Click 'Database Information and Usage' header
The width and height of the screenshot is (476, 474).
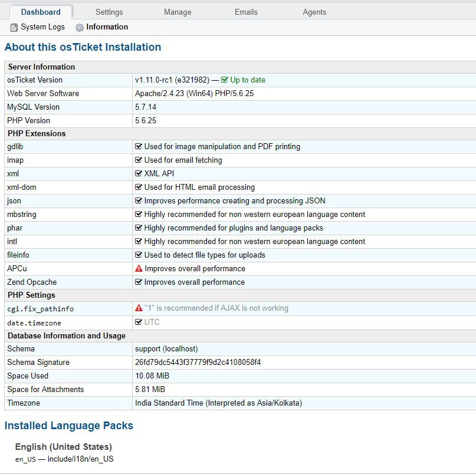click(x=67, y=335)
